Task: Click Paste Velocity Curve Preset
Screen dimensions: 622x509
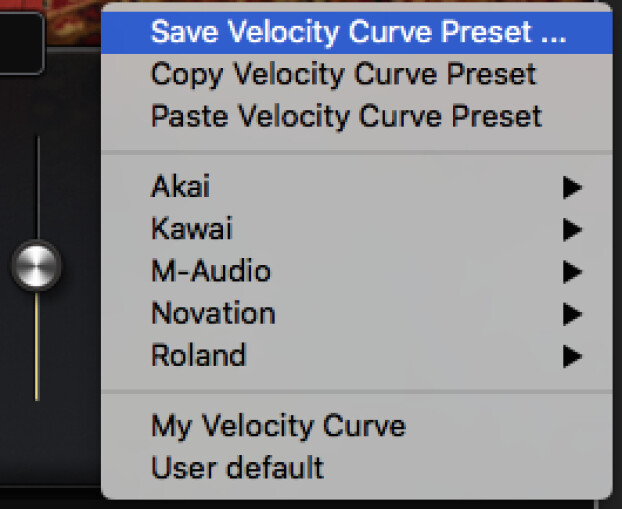Action: (346, 115)
